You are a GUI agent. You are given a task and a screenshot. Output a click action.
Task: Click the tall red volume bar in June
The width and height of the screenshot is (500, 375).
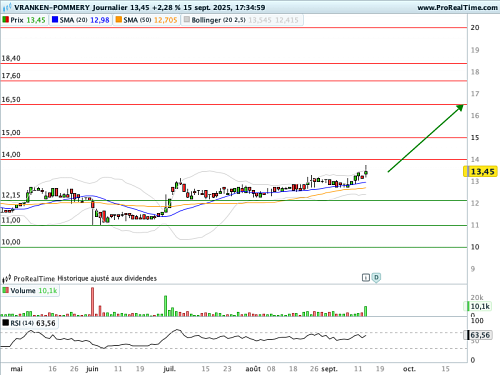[x=92, y=302]
